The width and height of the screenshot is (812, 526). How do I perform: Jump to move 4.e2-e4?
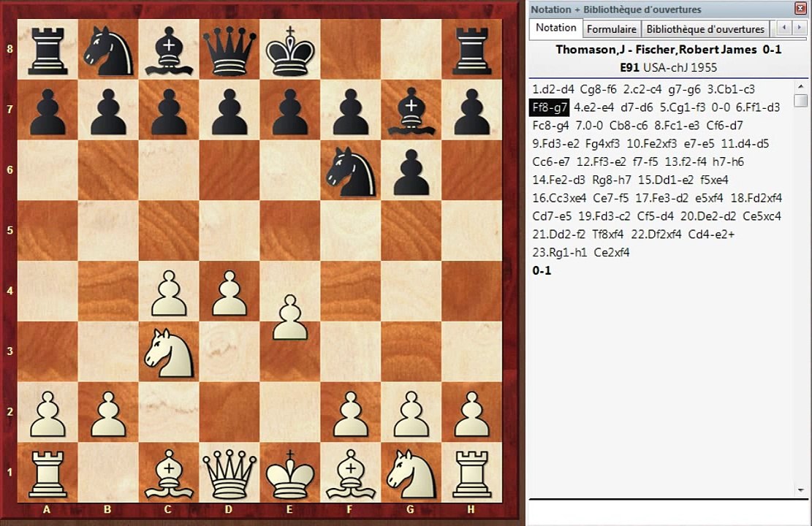tap(594, 107)
